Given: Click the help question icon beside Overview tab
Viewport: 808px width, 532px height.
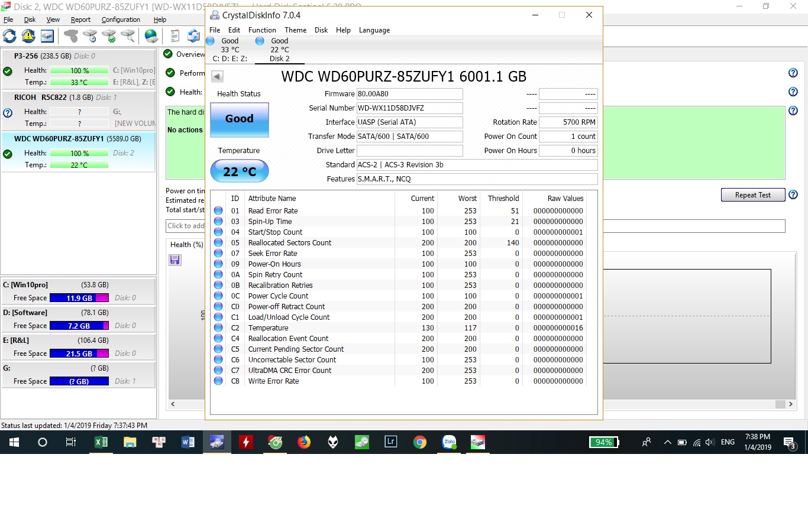Looking at the screenshot, I should pos(793,73).
